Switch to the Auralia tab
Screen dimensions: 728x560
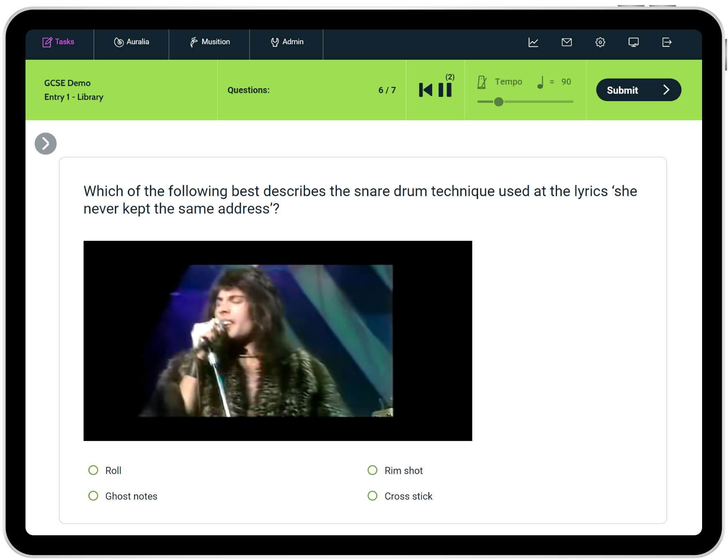[132, 42]
